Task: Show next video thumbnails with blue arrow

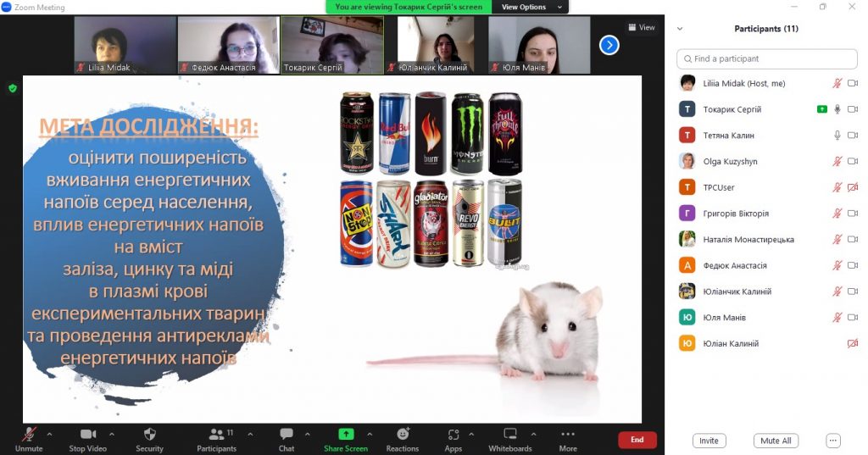Action: pos(609,45)
